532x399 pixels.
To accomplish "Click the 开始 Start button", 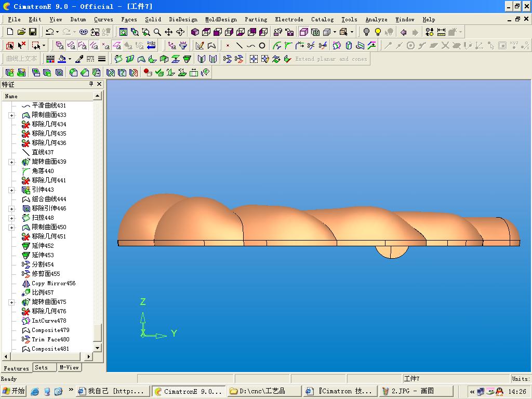I will [x=13, y=391].
